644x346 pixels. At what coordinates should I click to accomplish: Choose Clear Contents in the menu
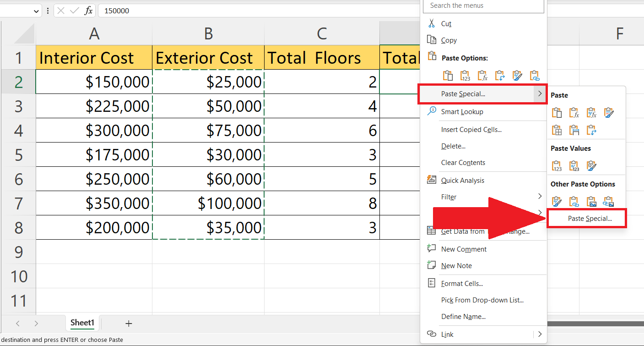click(463, 162)
